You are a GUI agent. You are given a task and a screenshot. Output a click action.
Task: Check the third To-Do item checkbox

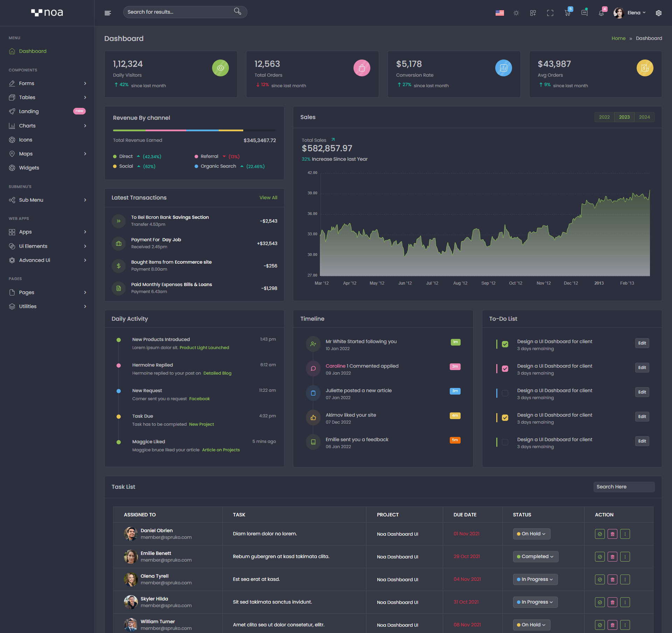(x=505, y=393)
